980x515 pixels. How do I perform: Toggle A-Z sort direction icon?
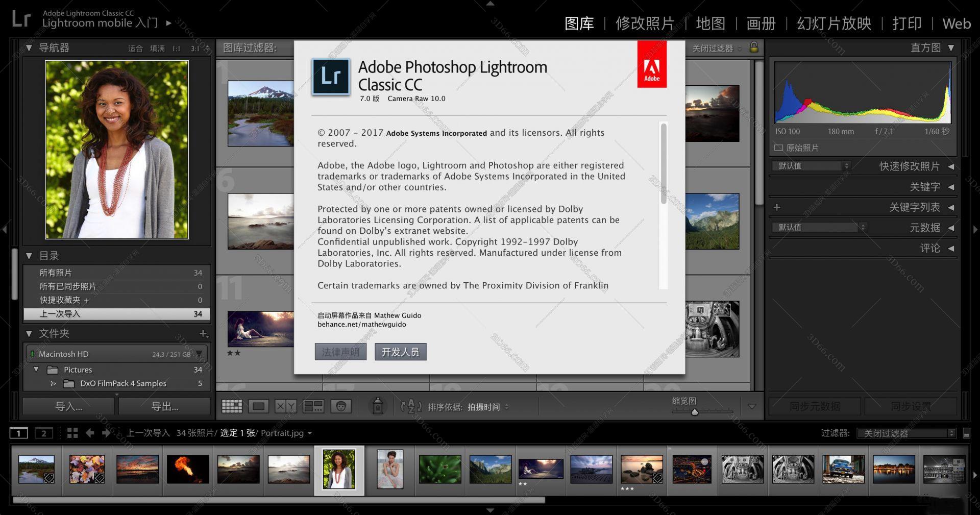coord(411,406)
